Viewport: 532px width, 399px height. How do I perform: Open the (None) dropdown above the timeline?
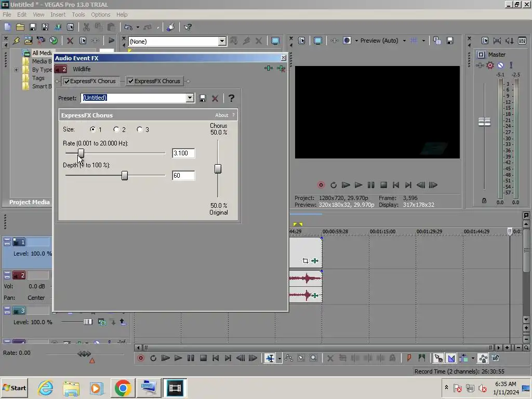click(222, 42)
